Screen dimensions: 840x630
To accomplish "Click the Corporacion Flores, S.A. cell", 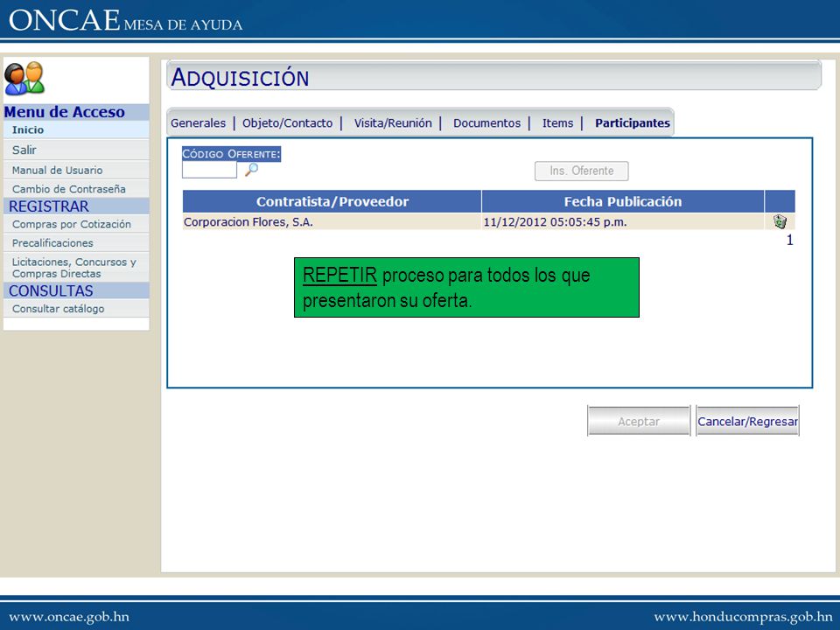I will tap(332, 221).
